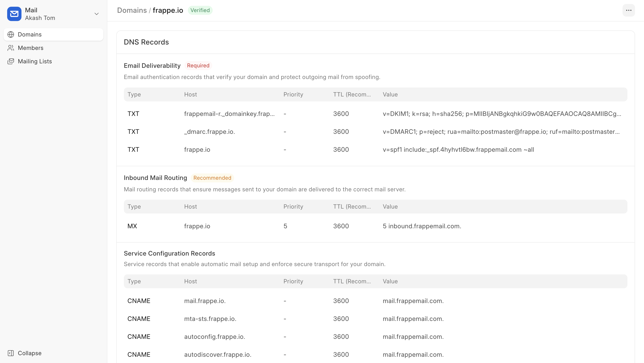Open Mailing Lists in the sidebar
This screenshot has width=644, height=363.
point(35,61)
